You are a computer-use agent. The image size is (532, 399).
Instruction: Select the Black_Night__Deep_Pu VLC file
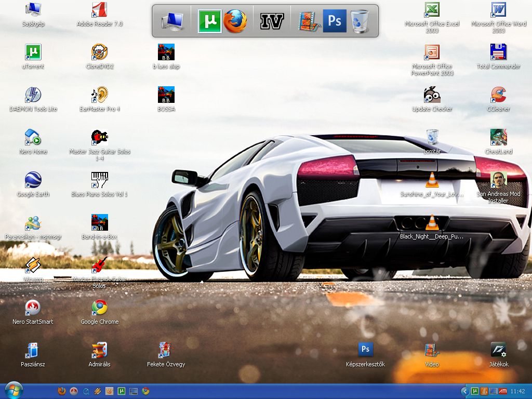[432, 227]
